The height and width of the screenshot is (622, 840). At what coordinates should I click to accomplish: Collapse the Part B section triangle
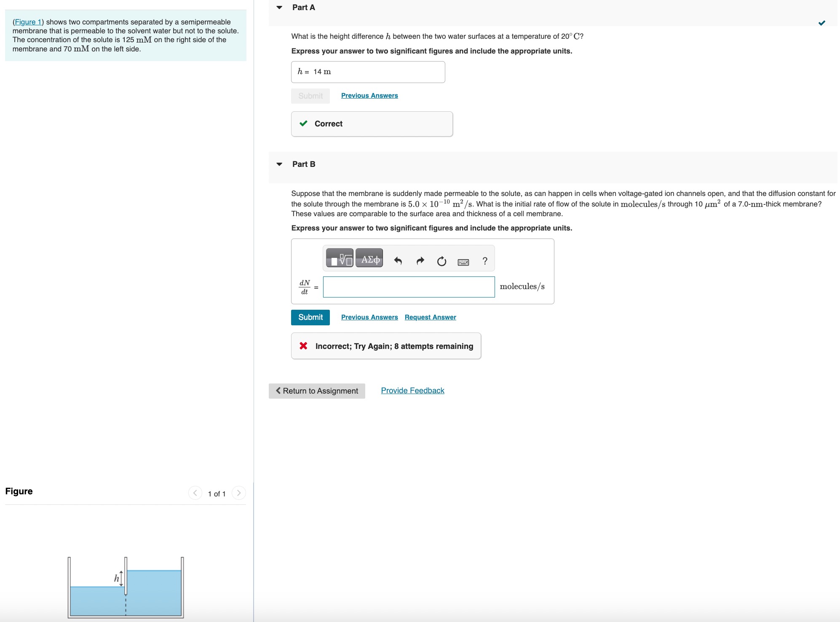pos(279,164)
